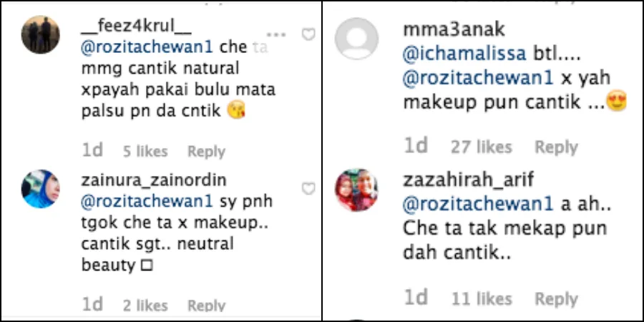Viewport: 644px width, 322px height.
Task: Like zainura_zainordin's comment using the heart
Action: coord(308,188)
